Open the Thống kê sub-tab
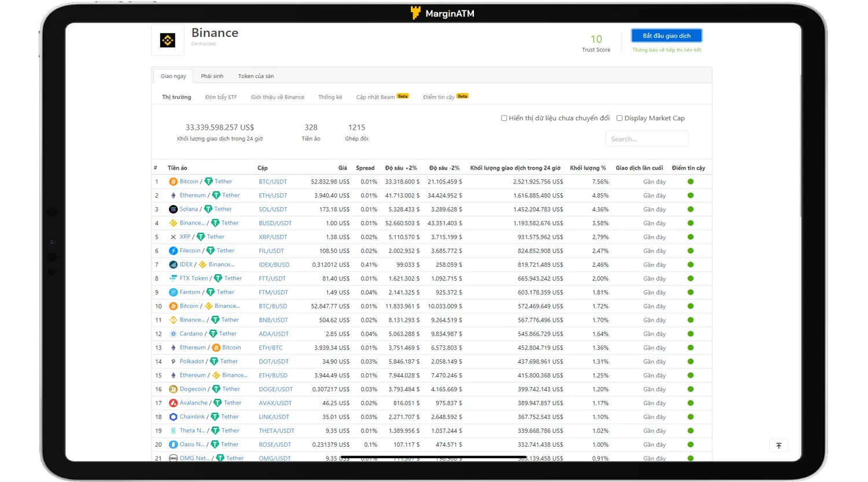The image size is (868, 482). click(x=330, y=97)
